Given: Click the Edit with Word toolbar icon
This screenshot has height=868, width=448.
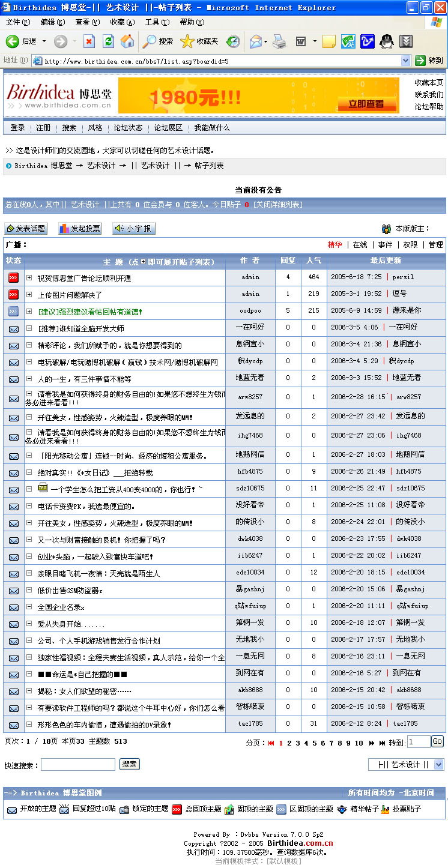Looking at the screenshot, I should coord(301,41).
